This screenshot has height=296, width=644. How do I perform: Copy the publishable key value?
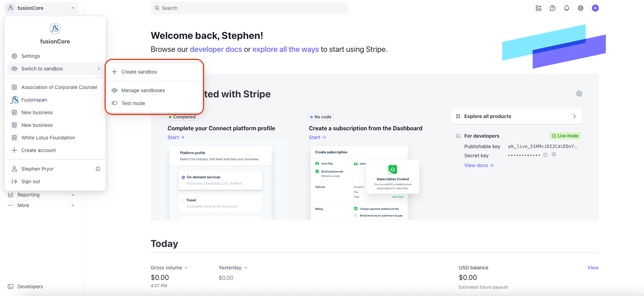pos(543,146)
